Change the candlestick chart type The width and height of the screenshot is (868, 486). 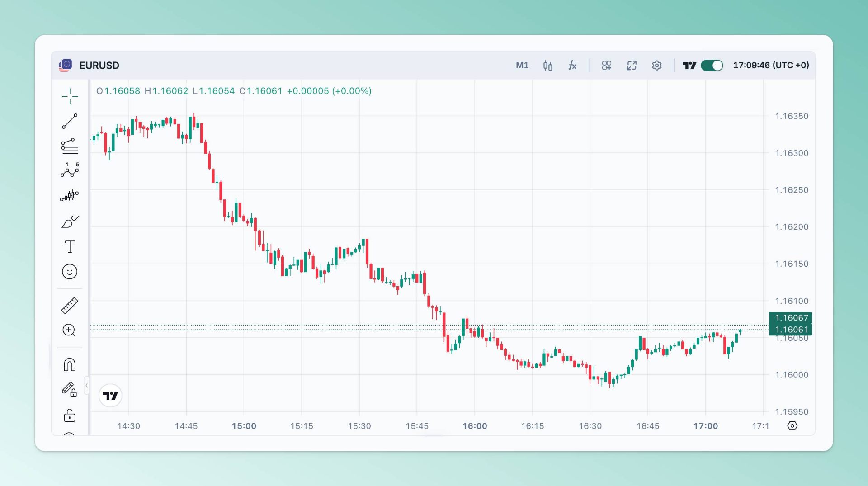[548, 66]
